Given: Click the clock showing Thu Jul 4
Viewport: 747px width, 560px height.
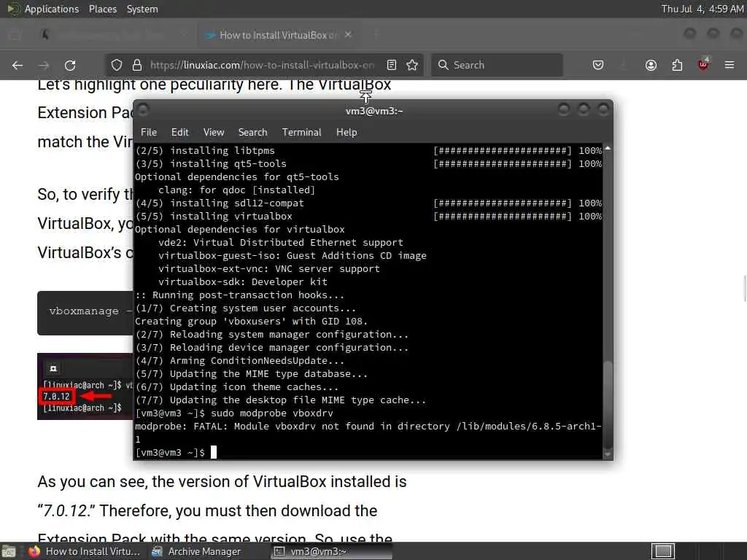Looking at the screenshot, I should click(703, 9).
